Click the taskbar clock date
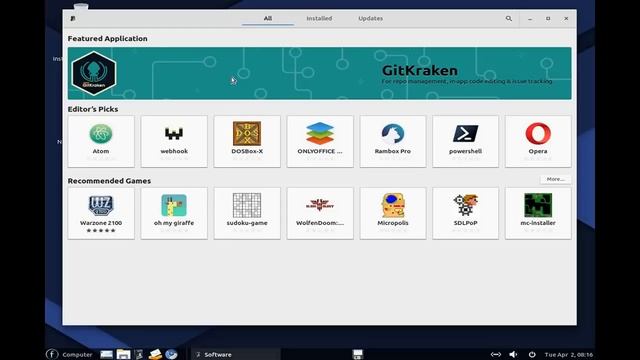Image resolution: width=640 pixels, height=360 pixels. (569, 354)
